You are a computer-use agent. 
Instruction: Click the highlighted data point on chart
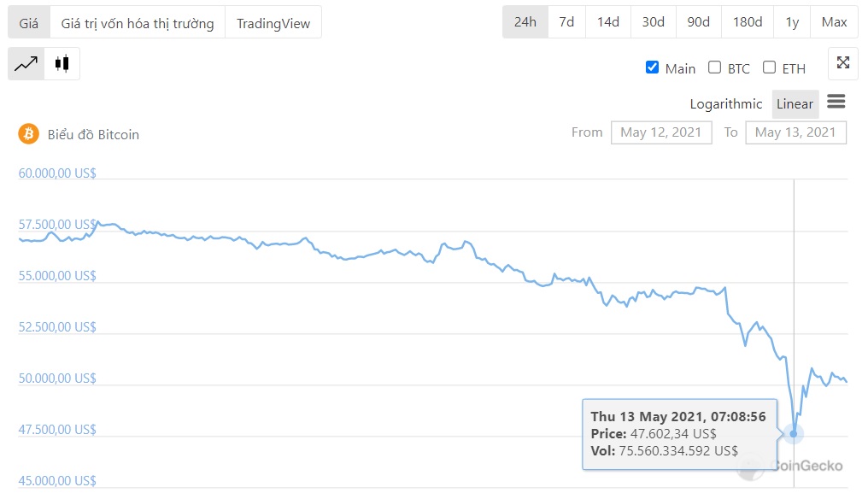pyautogui.click(x=794, y=434)
